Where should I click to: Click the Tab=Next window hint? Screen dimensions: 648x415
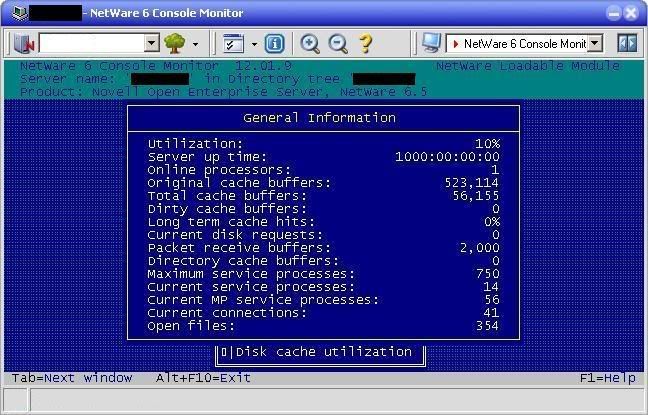[x=72, y=378]
